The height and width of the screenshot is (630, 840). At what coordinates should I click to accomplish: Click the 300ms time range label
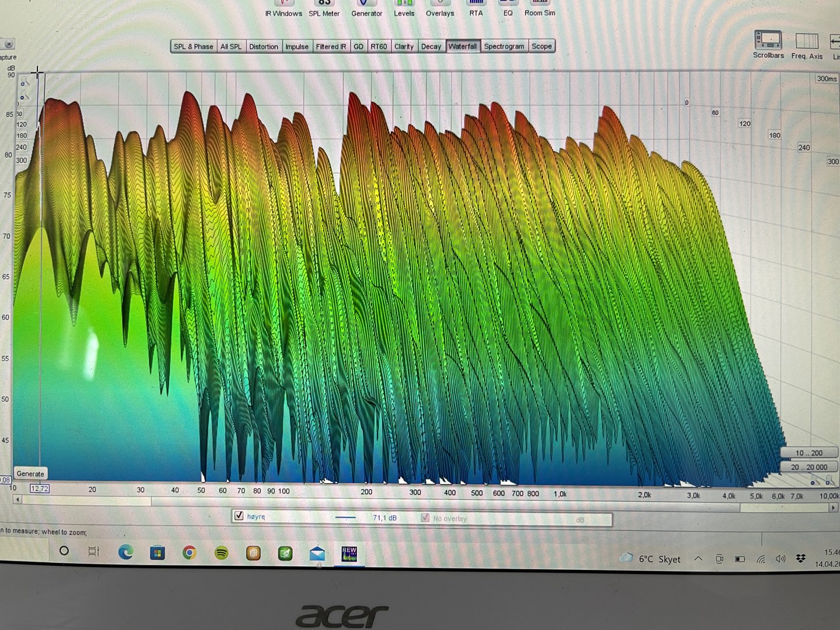tap(827, 79)
